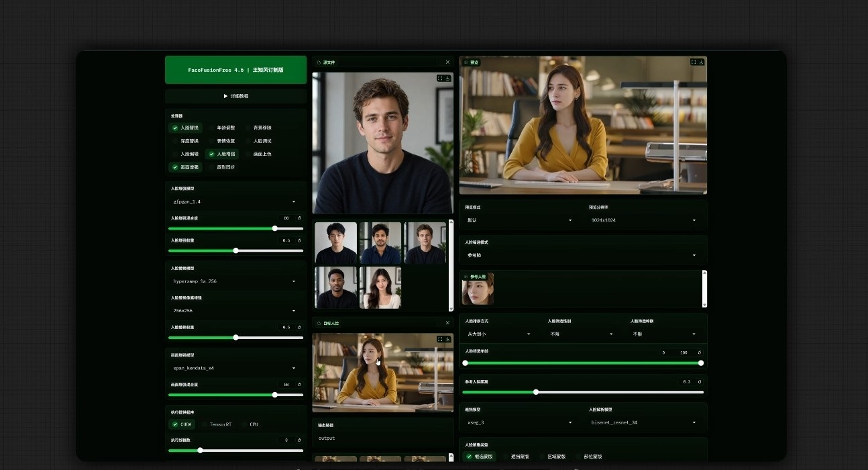Adjust the 人脸增强权重 slider
This screenshot has width=868, height=470.
235,250
